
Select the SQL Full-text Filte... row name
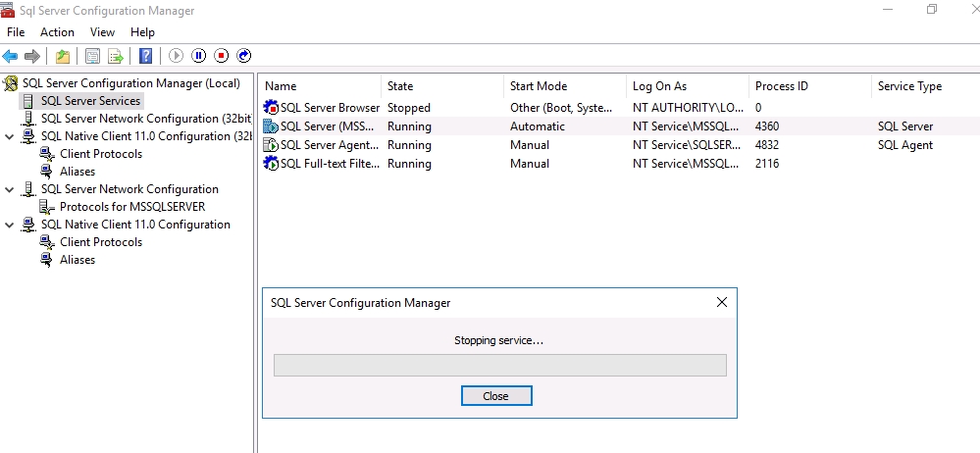click(330, 164)
